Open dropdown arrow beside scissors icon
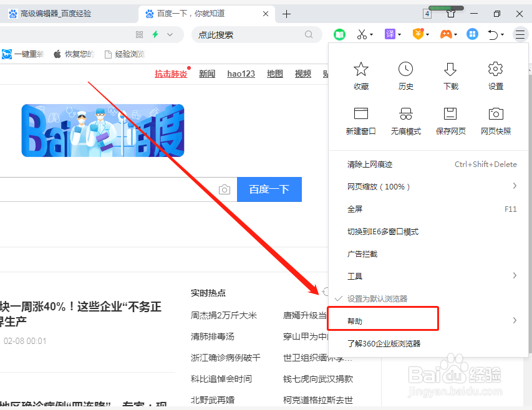Screen dimensions: 532x410 coord(372,34)
